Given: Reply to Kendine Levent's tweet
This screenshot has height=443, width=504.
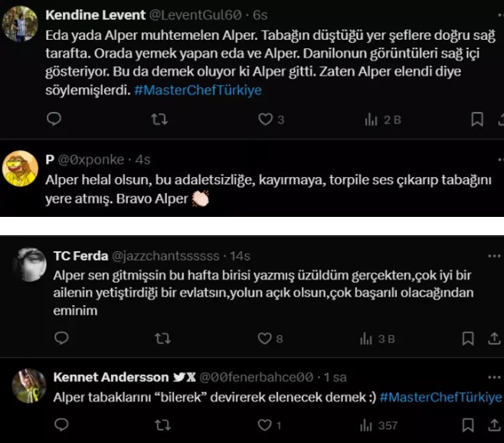Looking at the screenshot, I should click(x=54, y=119).
